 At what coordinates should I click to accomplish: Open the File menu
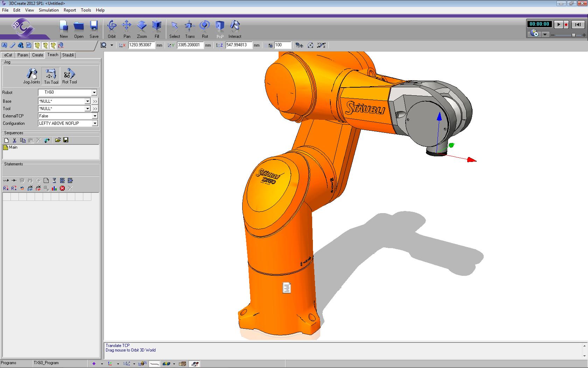[5, 10]
